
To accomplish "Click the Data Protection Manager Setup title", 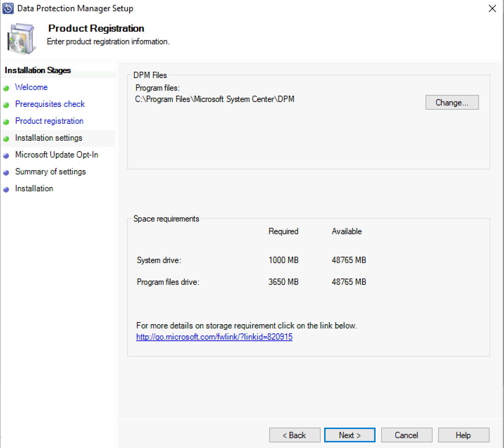I will 75,8.
